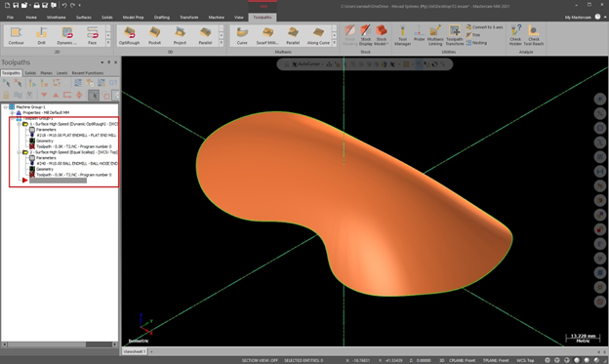Screen dimensions: 609x364
Task: Collapse the Machine Group-1 node
Action: click(x=6, y=106)
